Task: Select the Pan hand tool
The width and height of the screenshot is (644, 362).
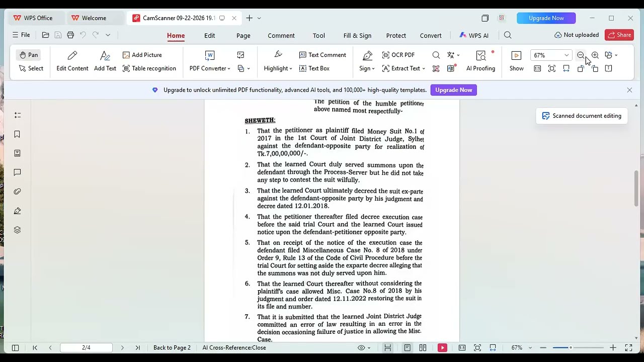Action: 28,55
